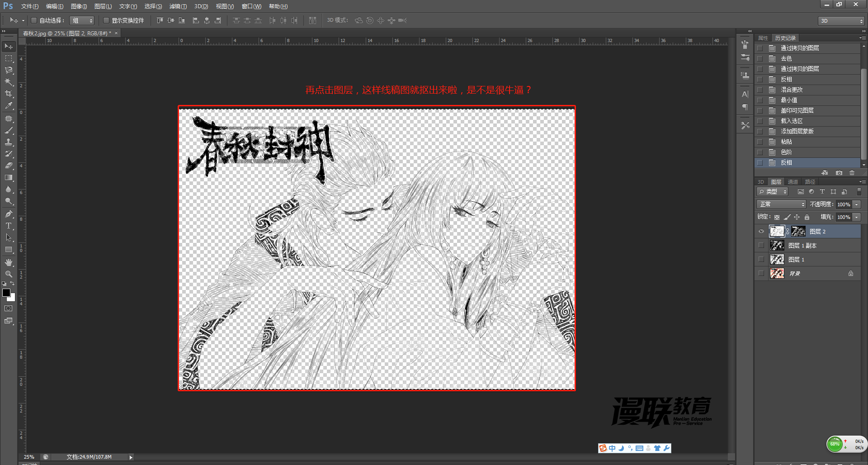Select the Horizontal Type tool

(9, 226)
